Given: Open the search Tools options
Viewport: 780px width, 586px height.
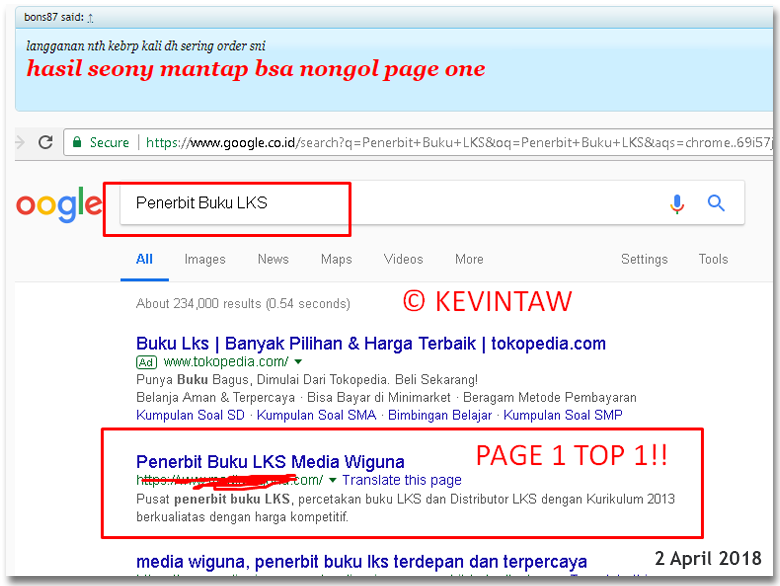Looking at the screenshot, I should pos(713,259).
